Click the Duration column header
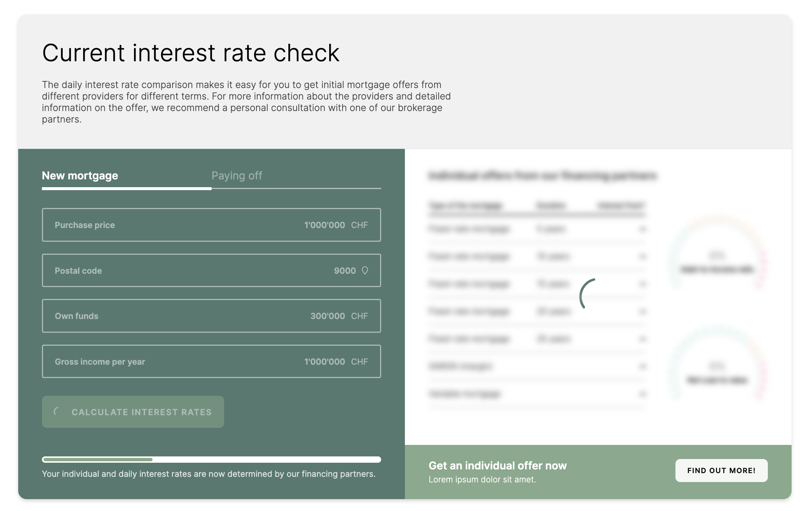This screenshot has height=511, width=812. tap(551, 205)
